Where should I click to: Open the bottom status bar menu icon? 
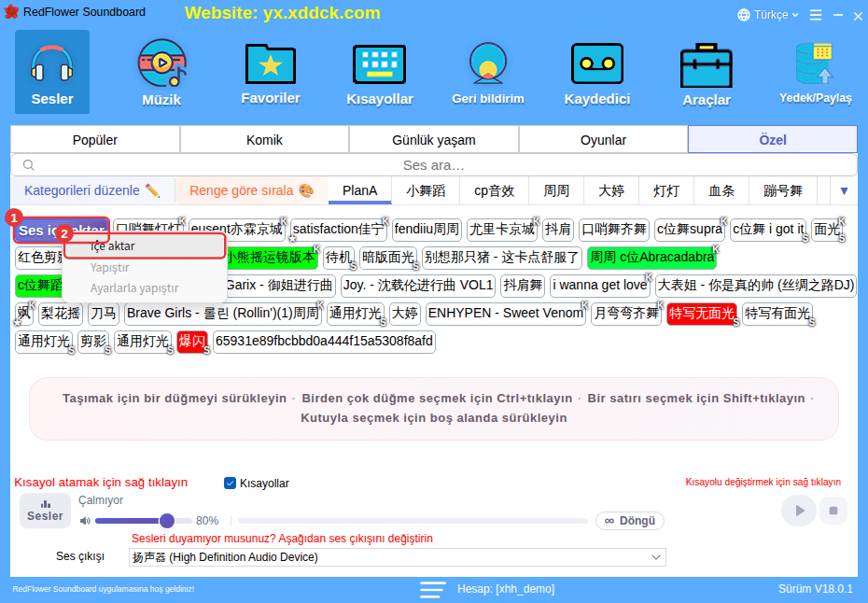[x=432, y=589]
